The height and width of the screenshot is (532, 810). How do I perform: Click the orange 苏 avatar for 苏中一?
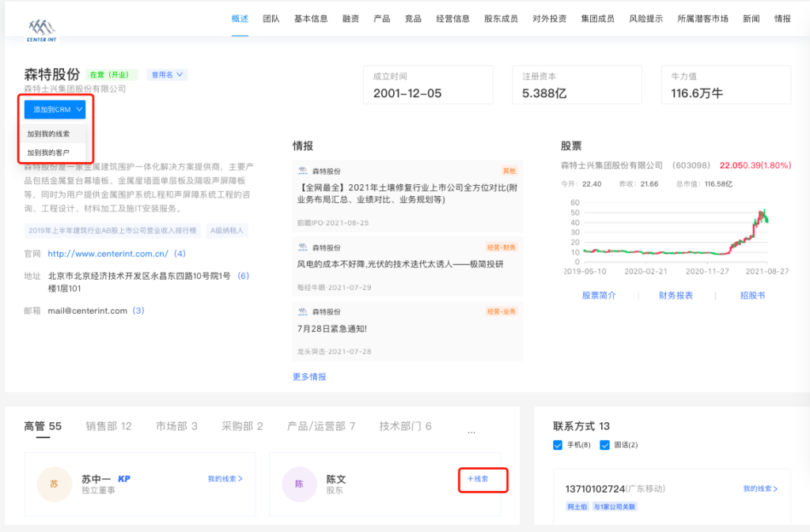[x=54, y=484]
